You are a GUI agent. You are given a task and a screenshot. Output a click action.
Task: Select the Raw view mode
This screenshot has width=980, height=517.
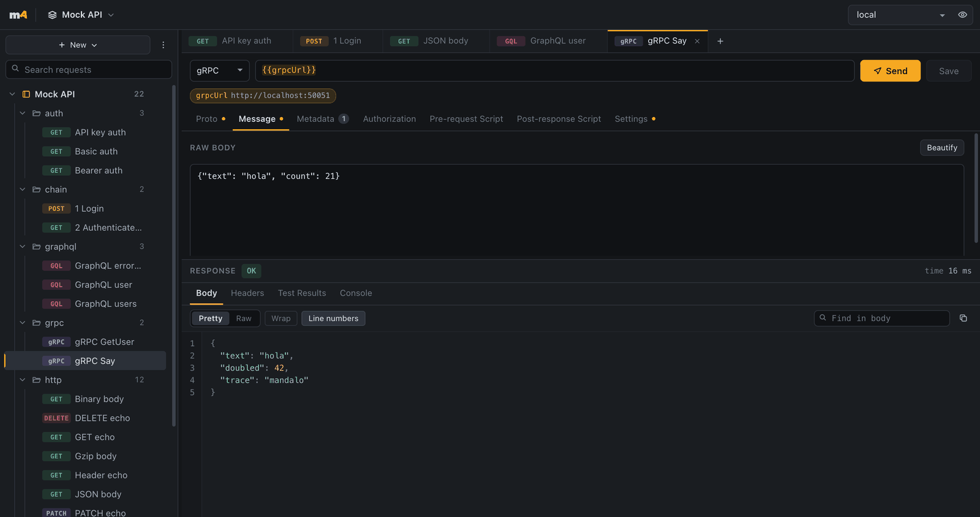[244, 319]
